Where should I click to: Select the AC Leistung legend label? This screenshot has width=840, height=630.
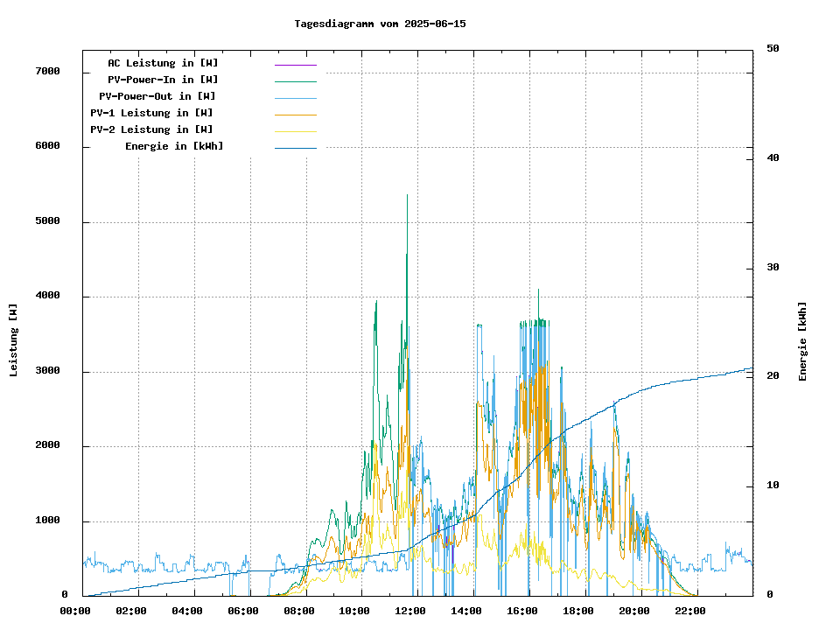163,63
